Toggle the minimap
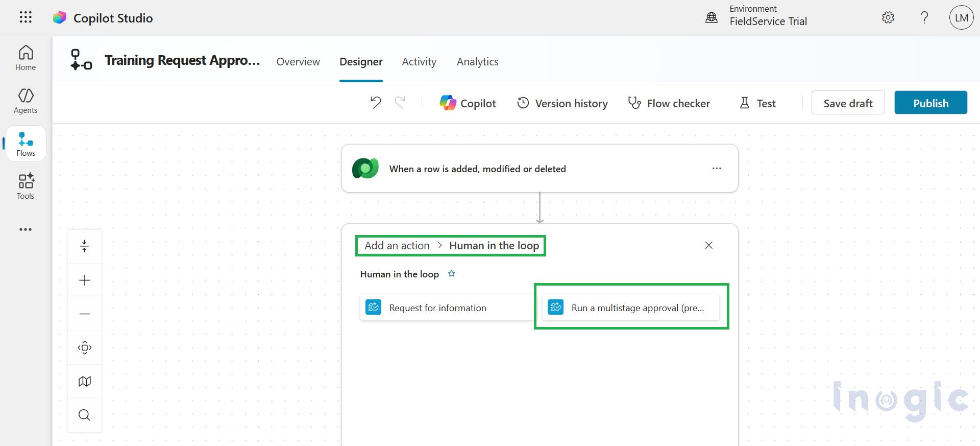Viewport: 980px width, 446px height. point(85,381)
